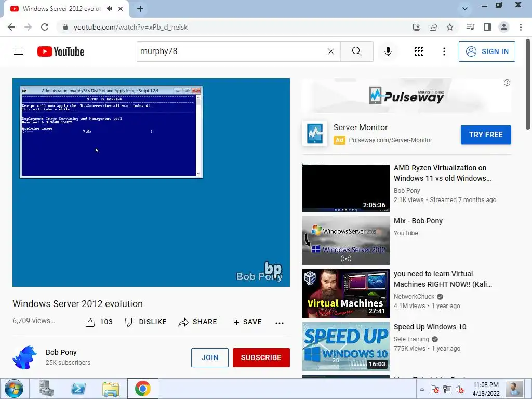
Task: Close the Windows Server 2012 tab
Action: [121, 9]
